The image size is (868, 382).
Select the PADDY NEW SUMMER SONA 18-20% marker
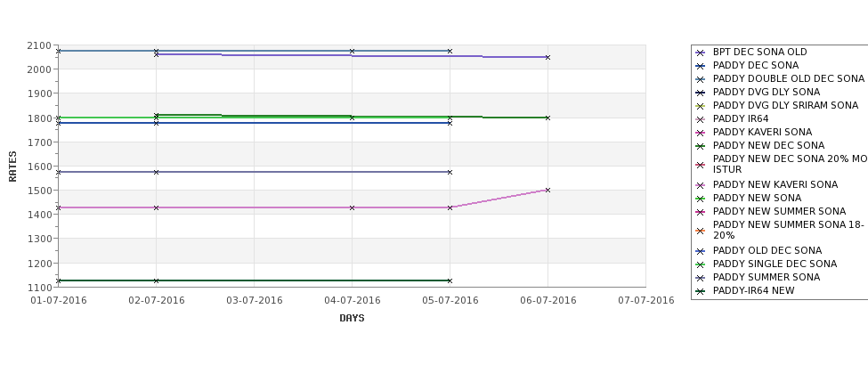pos(701,231)
